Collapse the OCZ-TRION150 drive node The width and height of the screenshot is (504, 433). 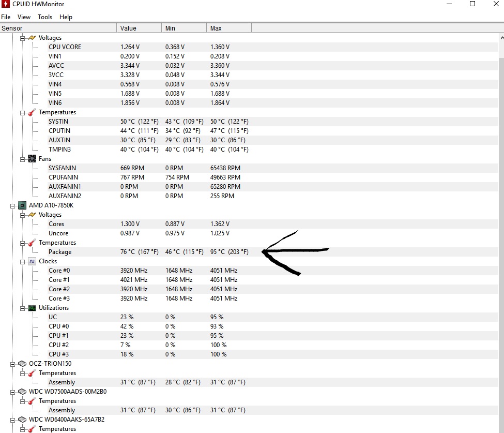[x=13, y=364]
